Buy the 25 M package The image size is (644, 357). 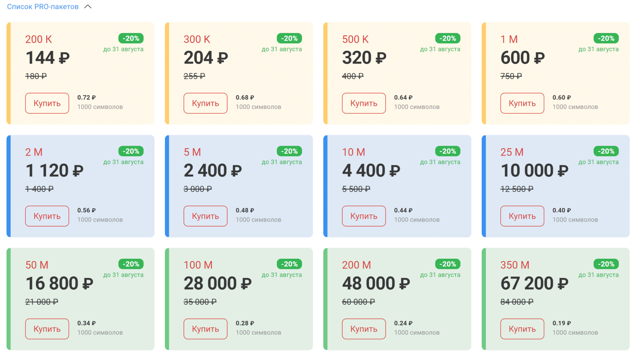click(522, 216)
